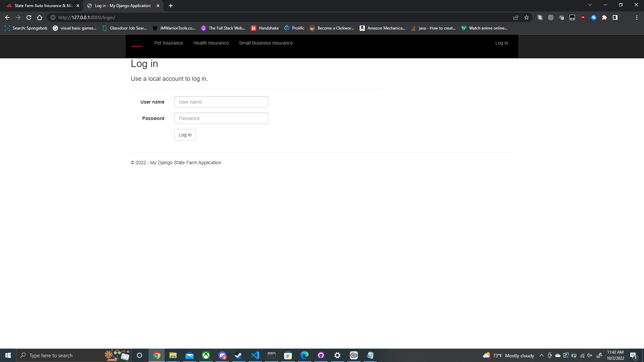Select Pet Insurance in the navigation bar
The width and height of the screenshot is (644, 362).
[x=168, y=43]
